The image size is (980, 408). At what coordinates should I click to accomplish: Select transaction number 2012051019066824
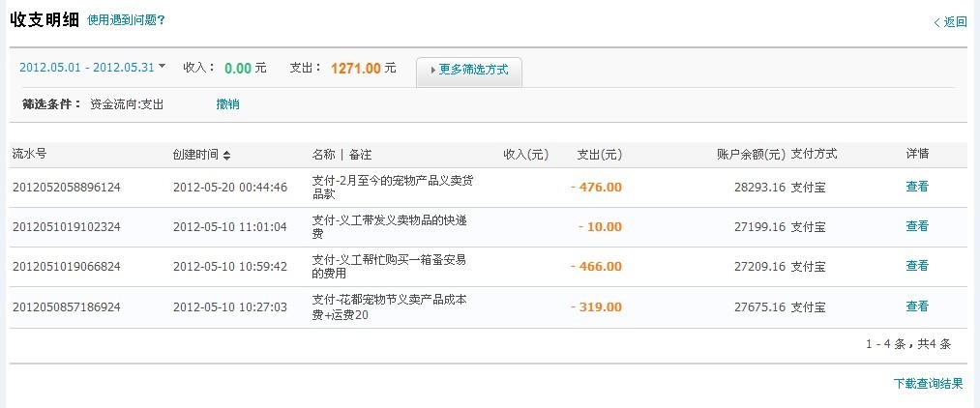[x=66, y=267]
